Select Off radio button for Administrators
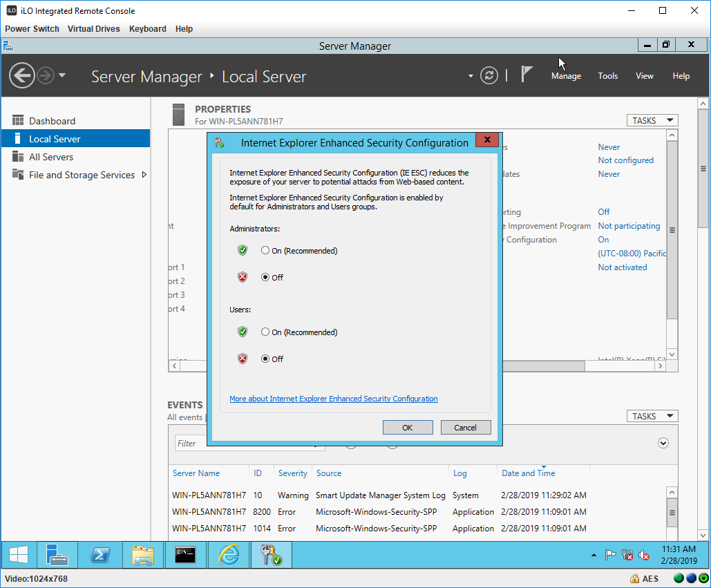This screenshot has height=588, width=711. pyautogui.click(x=265, y=278)
